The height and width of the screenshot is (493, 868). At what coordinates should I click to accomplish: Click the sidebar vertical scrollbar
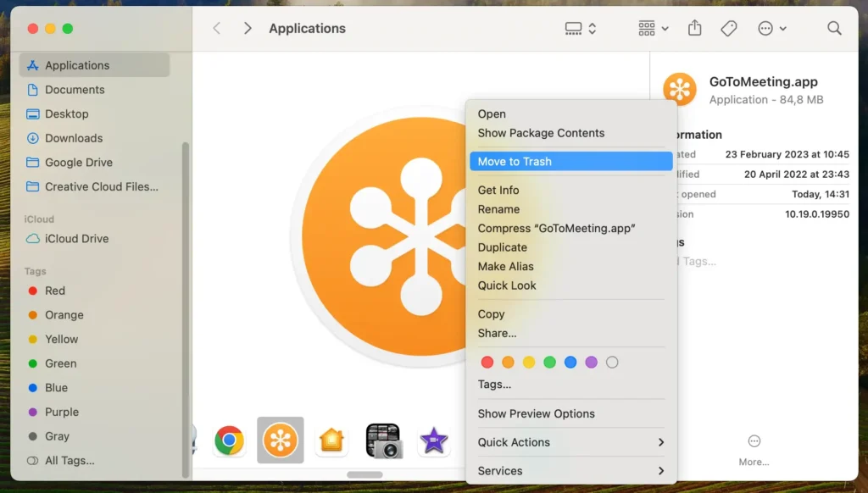click(186, 310)
